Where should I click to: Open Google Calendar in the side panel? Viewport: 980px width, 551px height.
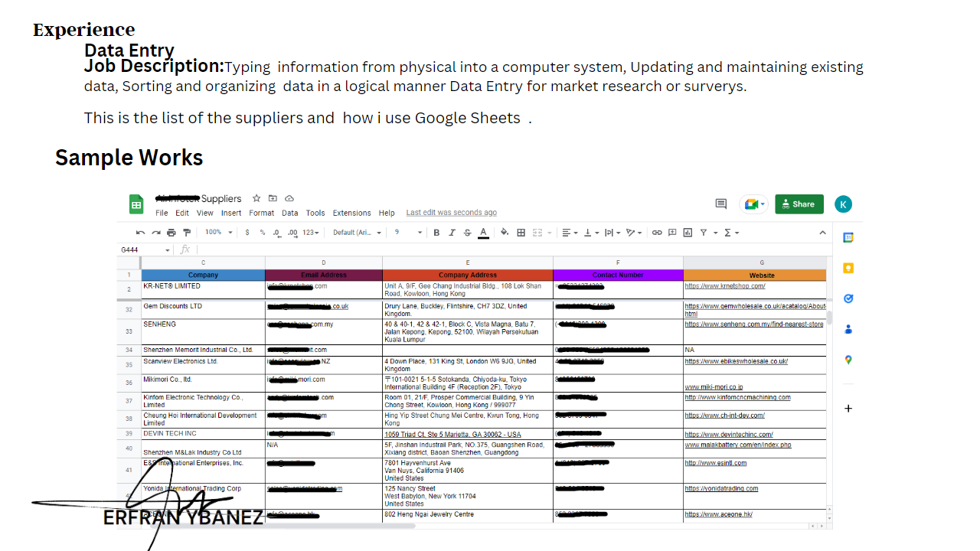coord(848,237)
